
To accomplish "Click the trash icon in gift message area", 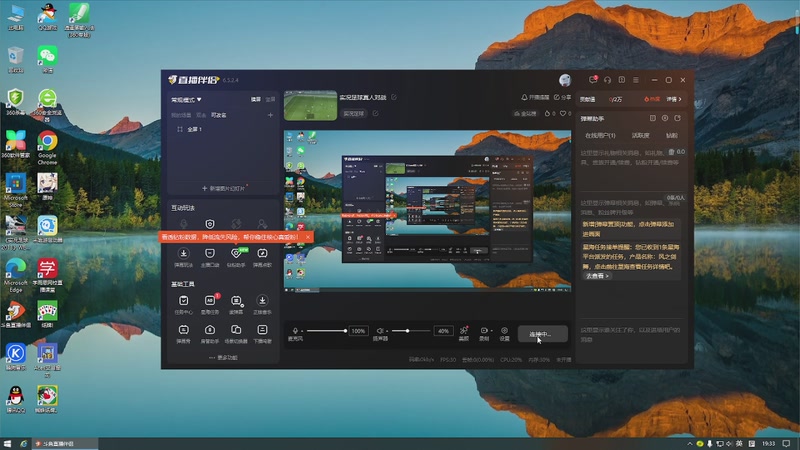I will pyautogui.click(x=671, y=152).
